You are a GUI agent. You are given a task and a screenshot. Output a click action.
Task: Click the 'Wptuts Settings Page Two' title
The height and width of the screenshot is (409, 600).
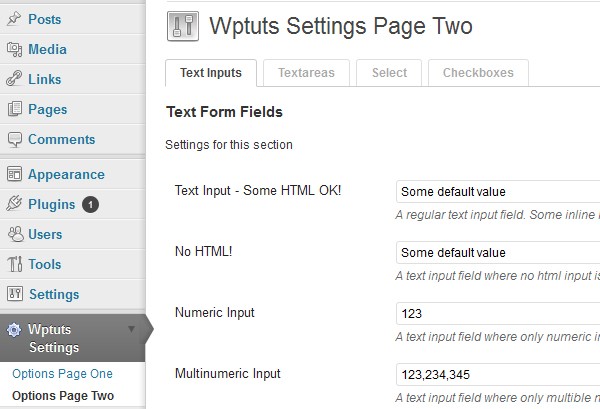tap(341, 26)
